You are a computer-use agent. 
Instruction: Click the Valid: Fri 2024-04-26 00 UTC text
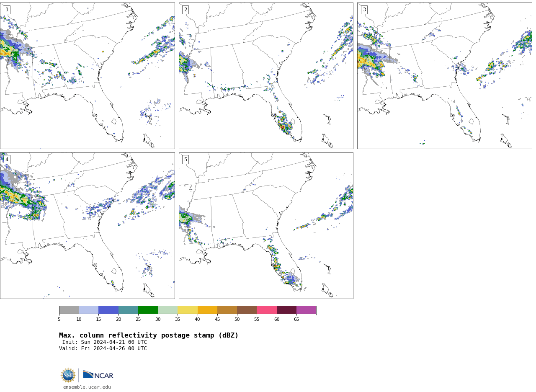(x=103, y=348)
